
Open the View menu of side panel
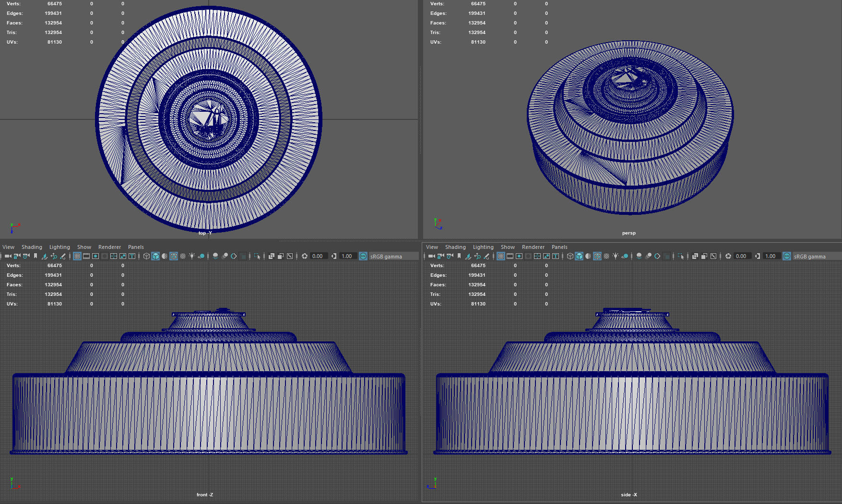(432, 247)
